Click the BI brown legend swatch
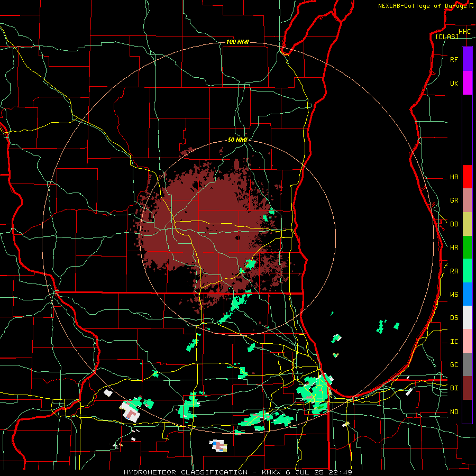The width and height of the screenshot is (476, 476). pos(467,388)
